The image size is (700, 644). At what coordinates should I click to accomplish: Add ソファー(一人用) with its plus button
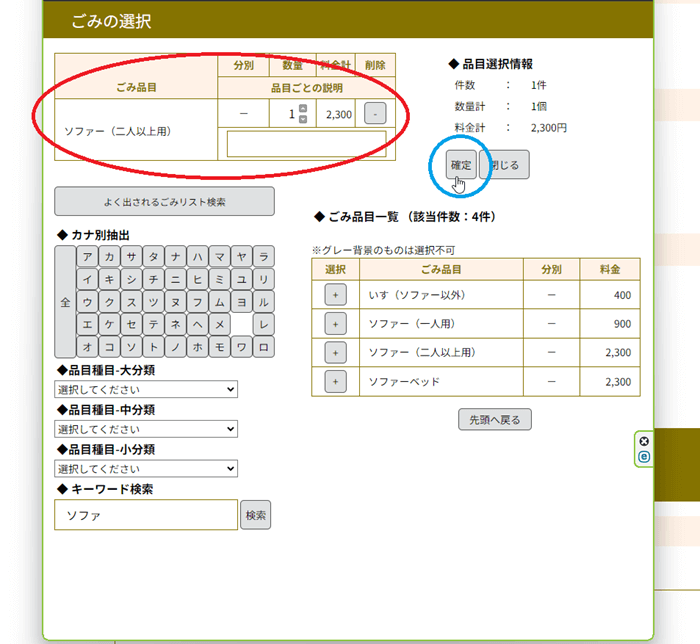(335, 324)
